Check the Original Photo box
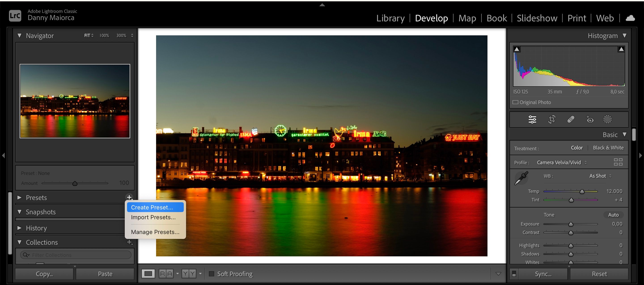This screenshot has height=285, width=644. pos(515,102)
